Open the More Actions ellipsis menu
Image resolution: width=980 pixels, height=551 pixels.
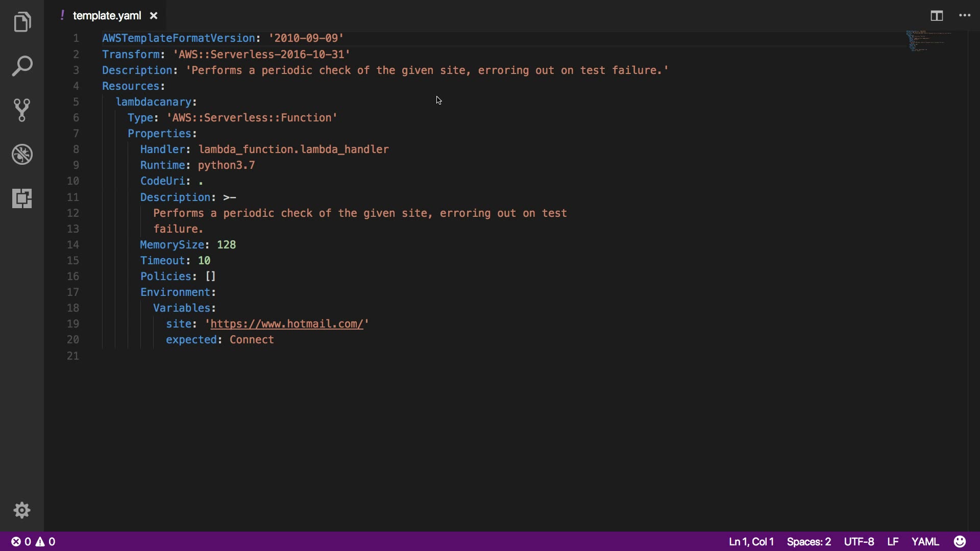tap(964, 15)
